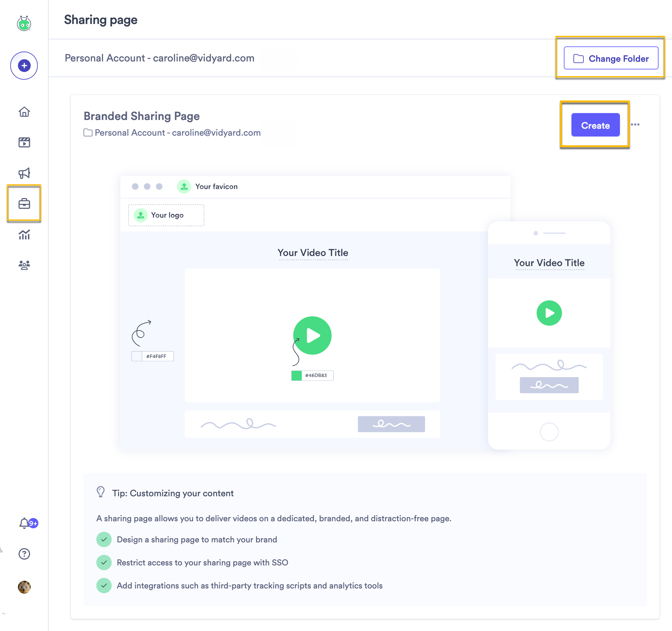672x631 pixels.
Task: Open the team members icon
Action: click(x=24, y=265)
